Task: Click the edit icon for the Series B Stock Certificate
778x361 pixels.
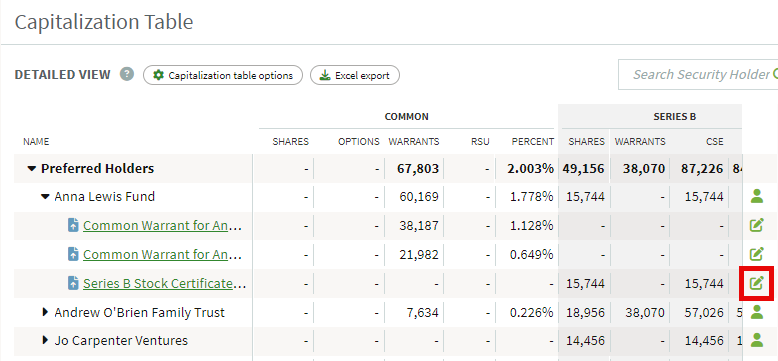Action: pos(756,283)
